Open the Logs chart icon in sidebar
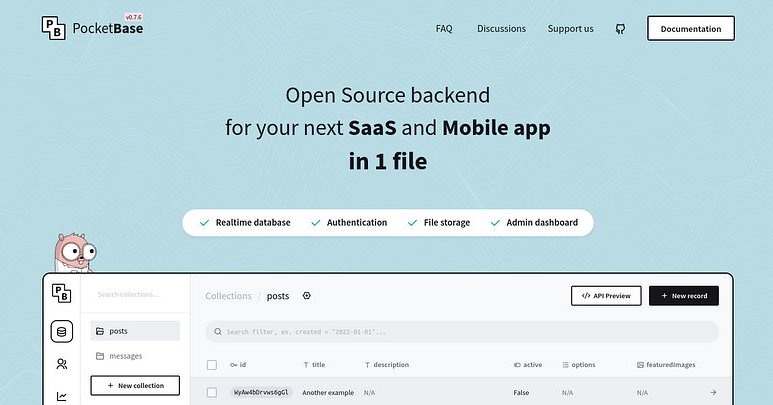 point(62,396)
